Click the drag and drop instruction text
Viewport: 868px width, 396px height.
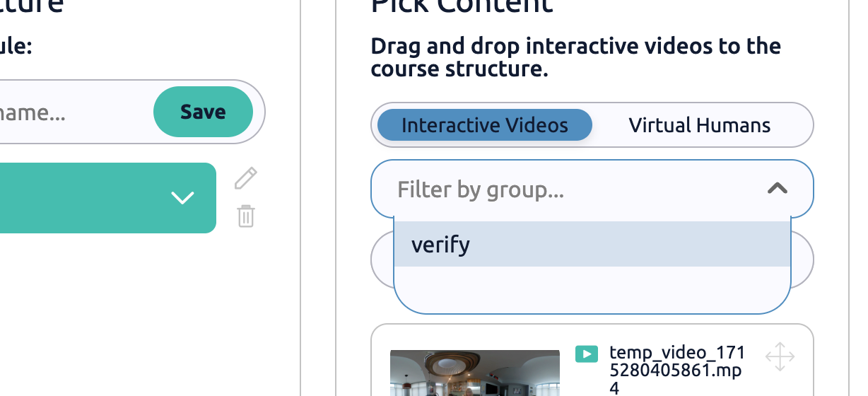(x=575, y=58)
